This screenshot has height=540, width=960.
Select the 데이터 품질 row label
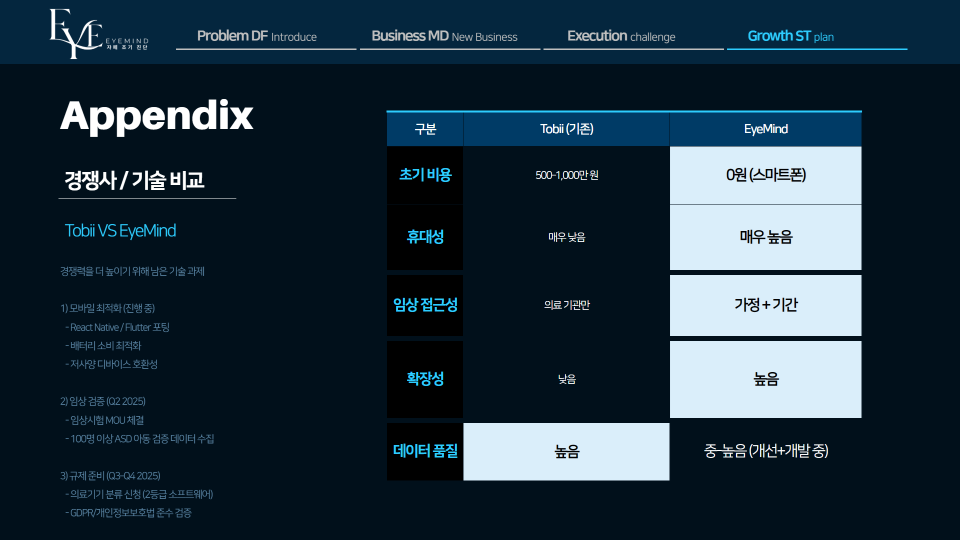click(425, 451)
